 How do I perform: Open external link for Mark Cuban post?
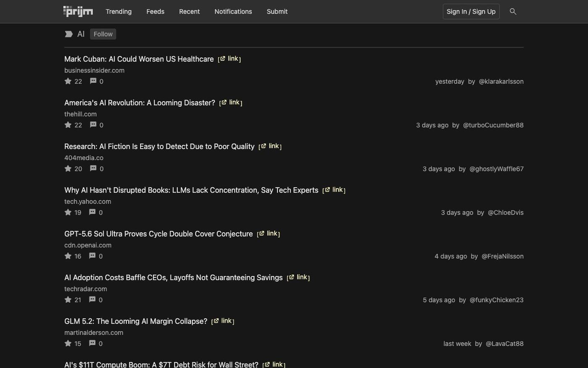click(x=229, y=59)
